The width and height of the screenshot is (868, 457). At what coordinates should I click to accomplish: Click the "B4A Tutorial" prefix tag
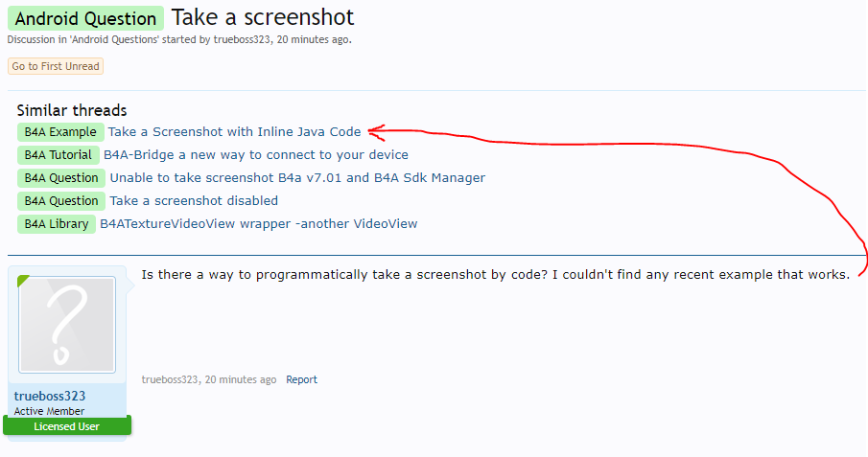(59, 155)
